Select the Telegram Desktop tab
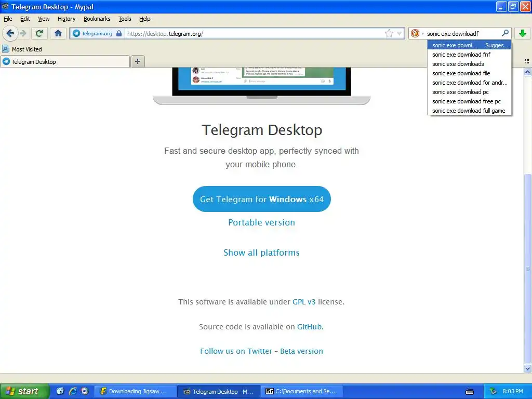Viewport: 532px width, 399px height. [x=65, y=61]
